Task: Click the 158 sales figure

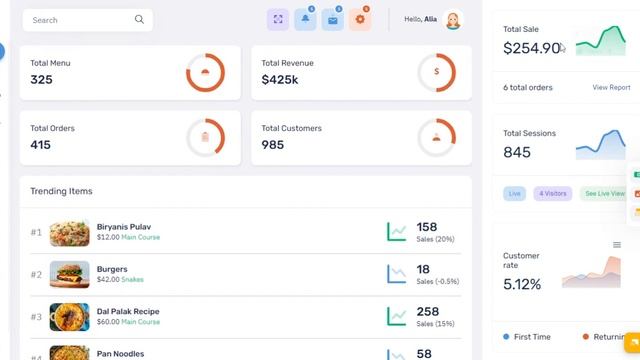Action: pos(427,227)
